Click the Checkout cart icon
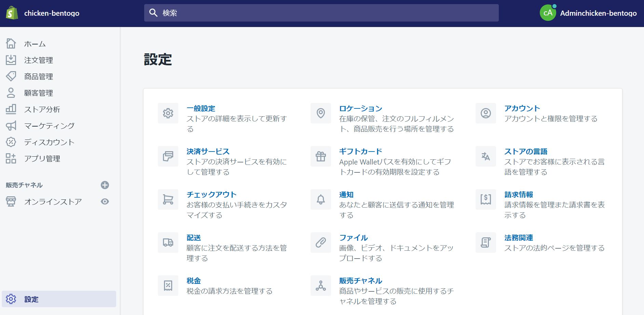Image resolution: width=644 pixels, height=315 pixels. (168, 199)
